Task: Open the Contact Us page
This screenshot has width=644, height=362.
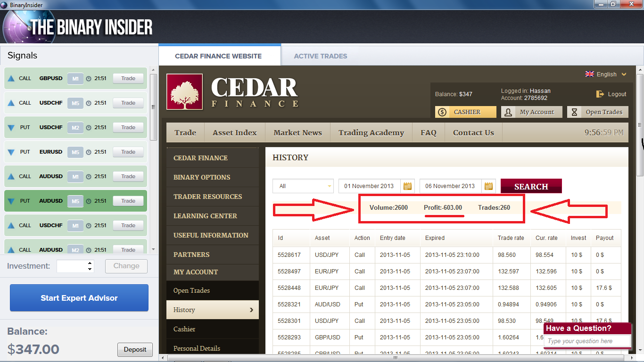Action: point(473,133)
